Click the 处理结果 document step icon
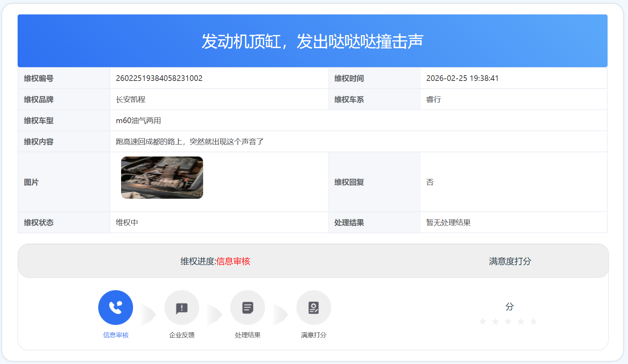Image resolution: width=628 pixels, height=364 pixels. [247, 307]
